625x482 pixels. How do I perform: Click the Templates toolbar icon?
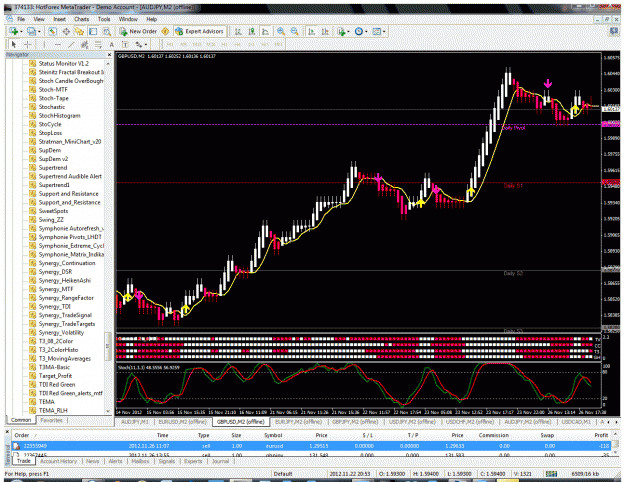[376, 31]
